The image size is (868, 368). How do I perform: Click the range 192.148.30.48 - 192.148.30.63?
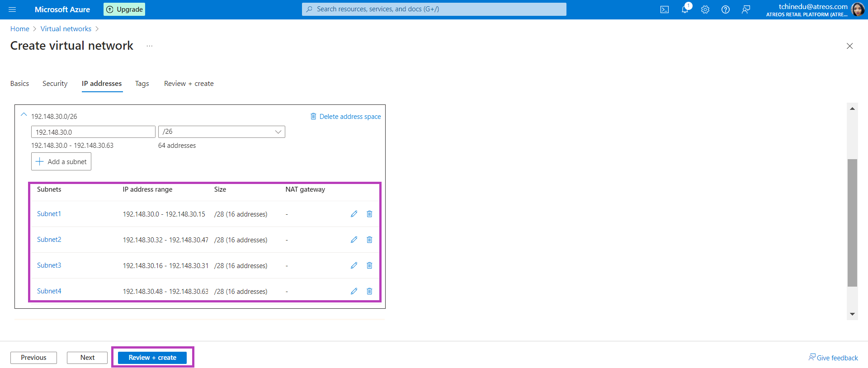[165, 292]
